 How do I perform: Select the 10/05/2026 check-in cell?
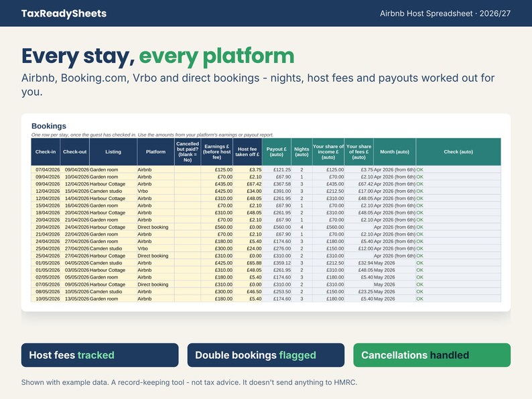(x=46, y=299)
